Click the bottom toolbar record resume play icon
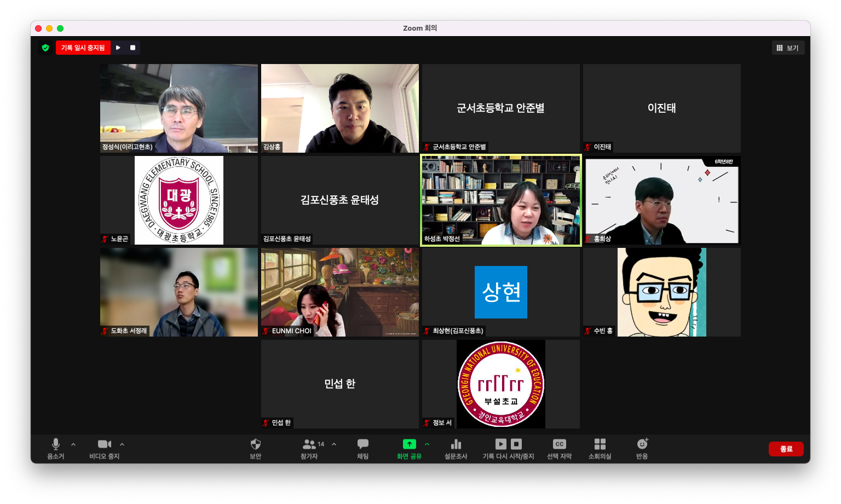This screenshot has width=841, height=504. [x=501, y=444]
